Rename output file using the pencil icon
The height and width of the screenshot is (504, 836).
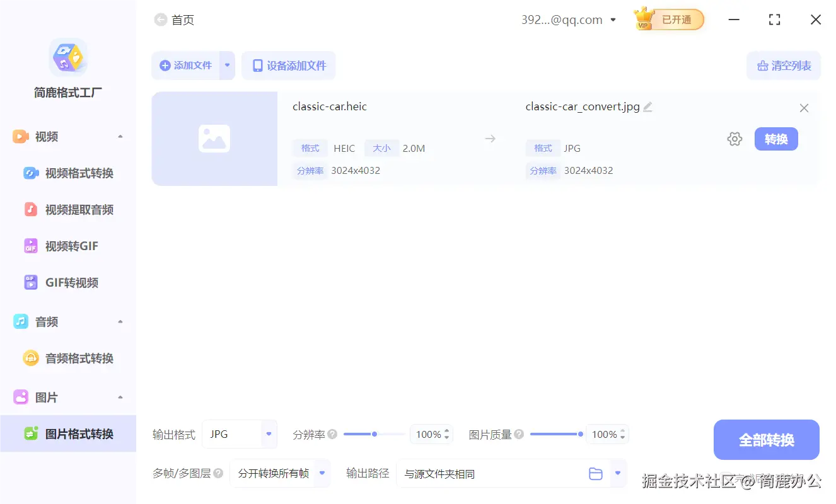coord(647,106)
